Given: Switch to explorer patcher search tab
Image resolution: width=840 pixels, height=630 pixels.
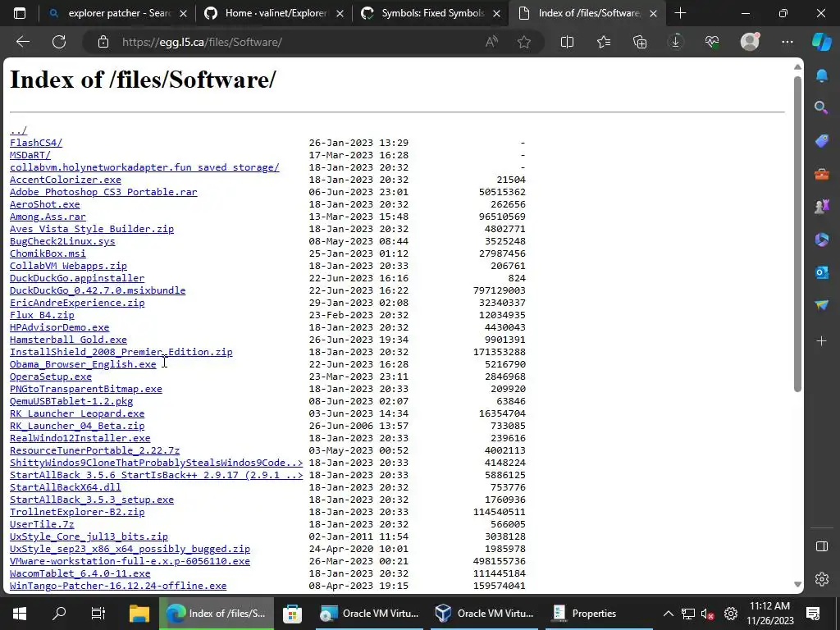Looking at the screenshot, I should click(x=116, y=13).
